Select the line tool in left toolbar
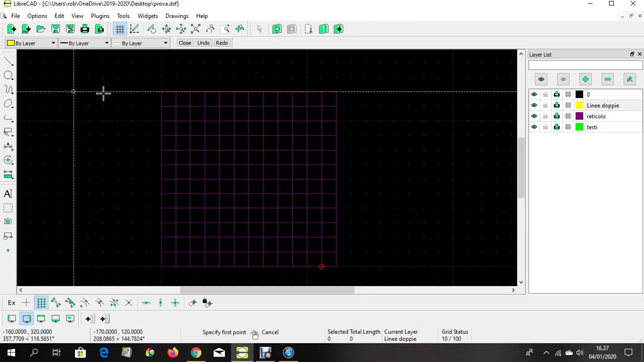The width and height of the screenshot is (644, 362). (x=8, y=61)
